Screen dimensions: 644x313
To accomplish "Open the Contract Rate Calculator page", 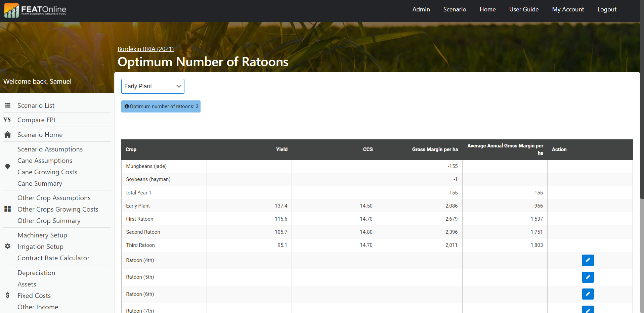I will point(53,258).
